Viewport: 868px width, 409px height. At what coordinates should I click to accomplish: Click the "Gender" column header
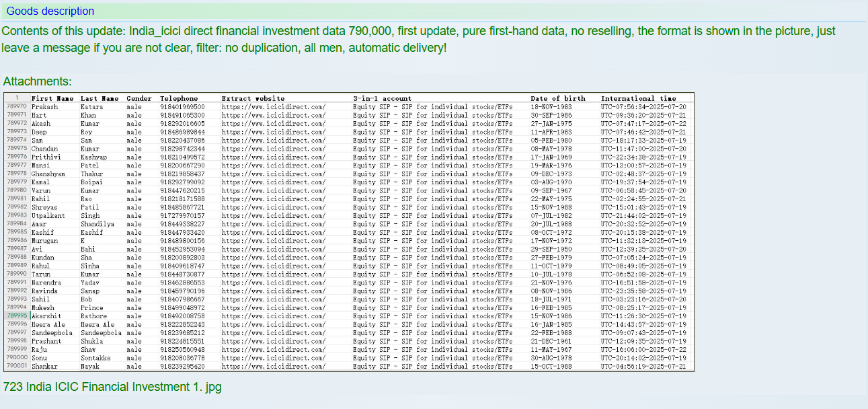[139, 98]
